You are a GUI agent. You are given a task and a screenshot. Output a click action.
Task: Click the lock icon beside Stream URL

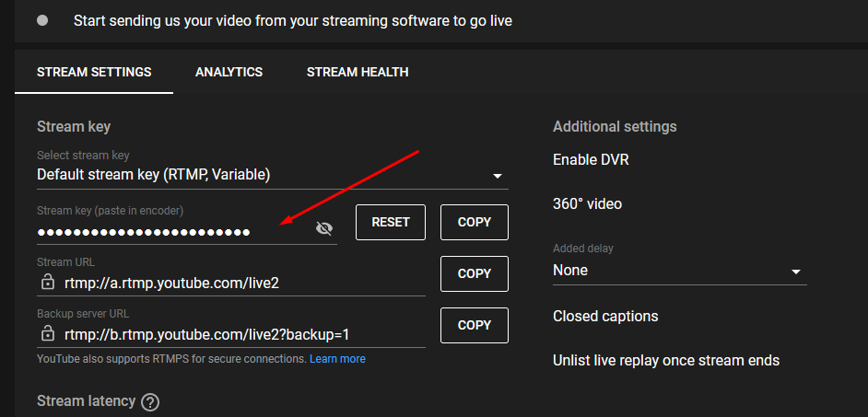click(48, 282)
